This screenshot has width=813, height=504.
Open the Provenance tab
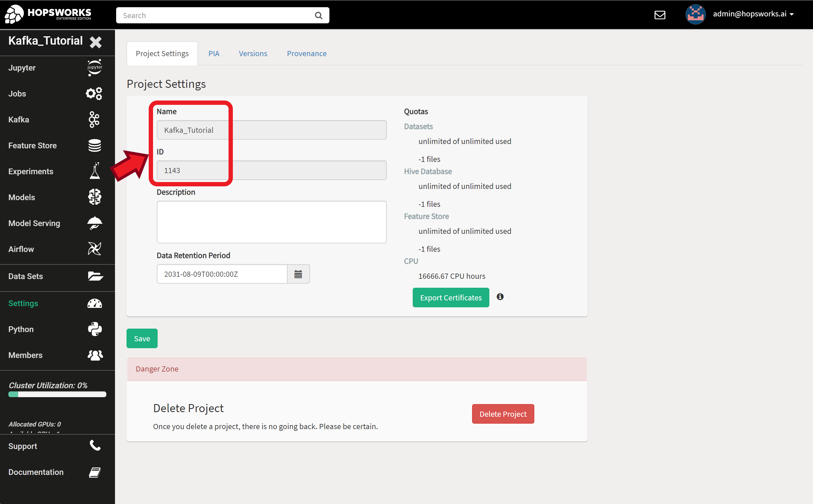(306, 53)
